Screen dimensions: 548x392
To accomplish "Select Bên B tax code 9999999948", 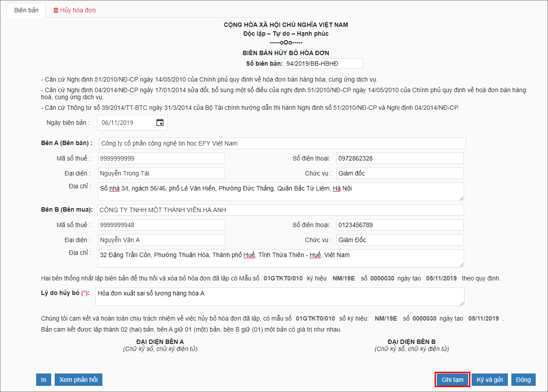I will (161, 225).
